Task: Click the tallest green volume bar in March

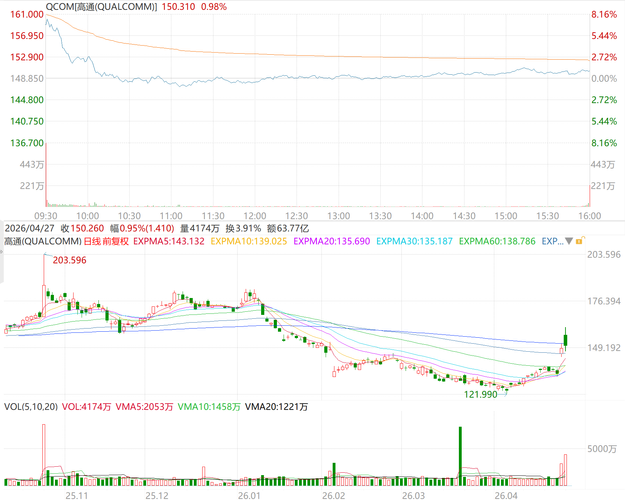Action: coord(460,456)
